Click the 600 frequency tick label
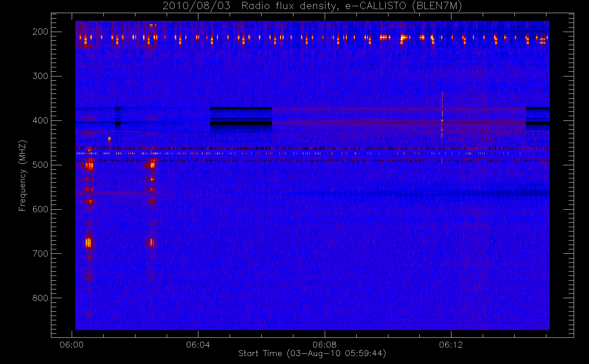The image size is (589, 364). pos(40,209)
